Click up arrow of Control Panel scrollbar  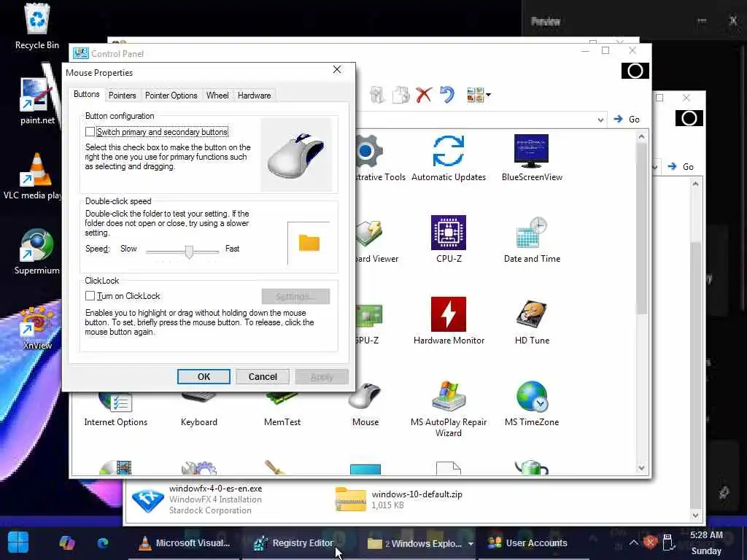(641, 137)
